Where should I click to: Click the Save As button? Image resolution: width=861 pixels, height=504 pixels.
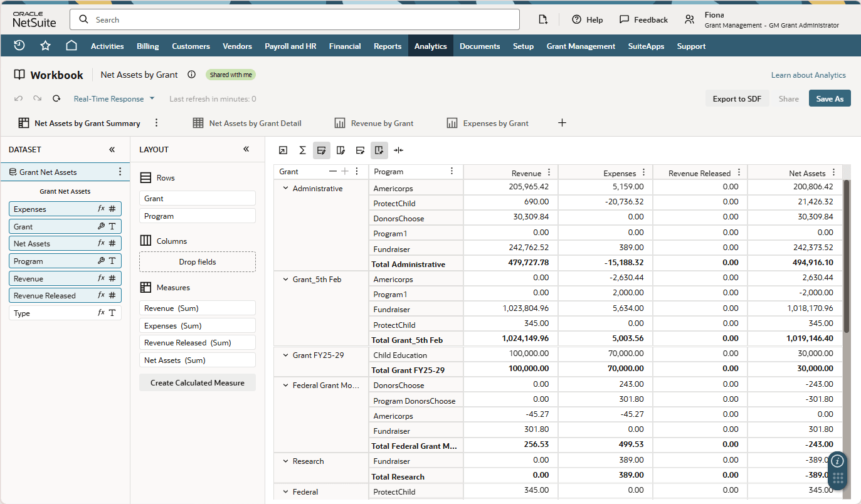[829, 98]
